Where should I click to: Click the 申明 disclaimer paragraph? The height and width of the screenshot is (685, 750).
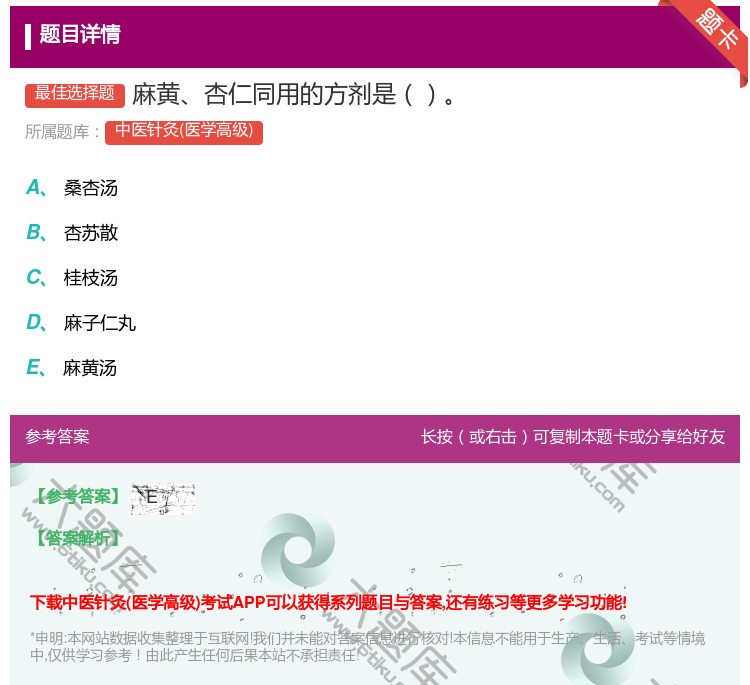[x=367, y=646]
